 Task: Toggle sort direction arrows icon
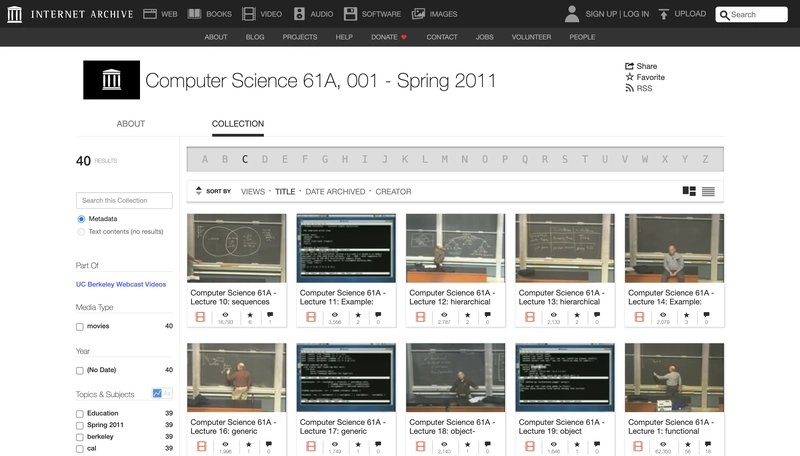(x=198, y=191)
